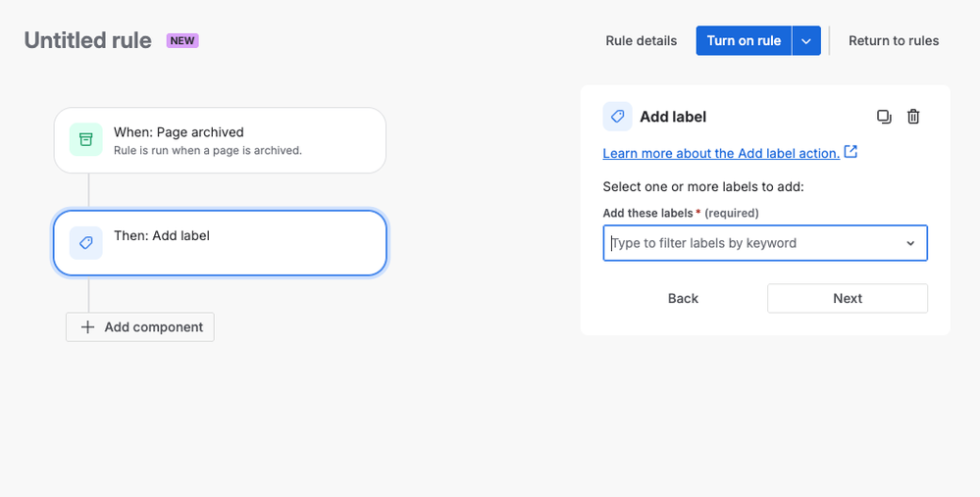Click the external link icon beside Learn more
Image resolution: width=980 pixels, height=497 pixels.
(851, 152)
